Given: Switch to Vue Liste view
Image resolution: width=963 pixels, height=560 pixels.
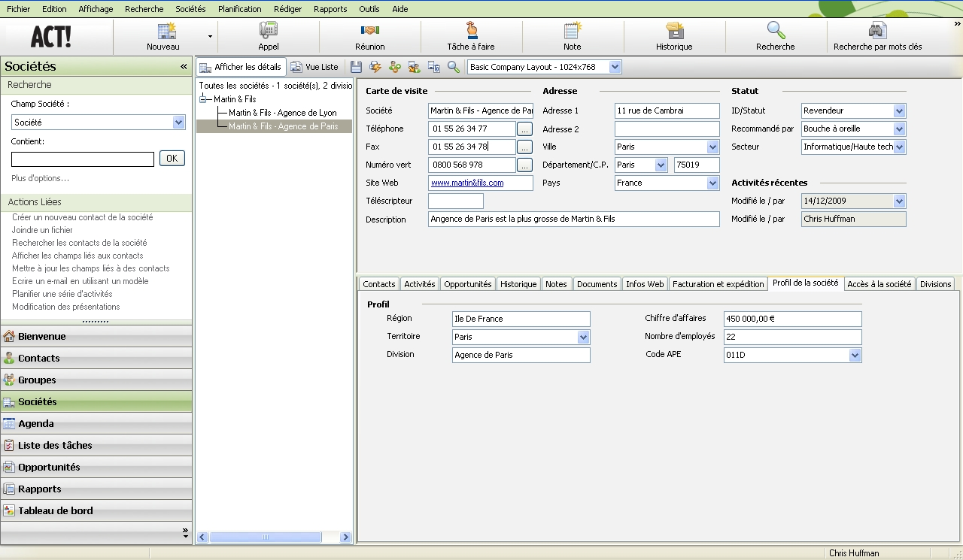Looking at the screenshot, I should pos(315,67).
